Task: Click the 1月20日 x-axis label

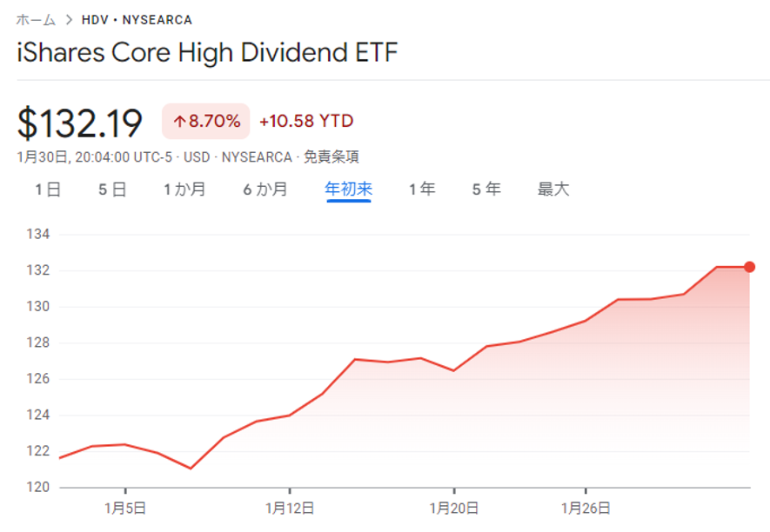Action: pos(453,507)
